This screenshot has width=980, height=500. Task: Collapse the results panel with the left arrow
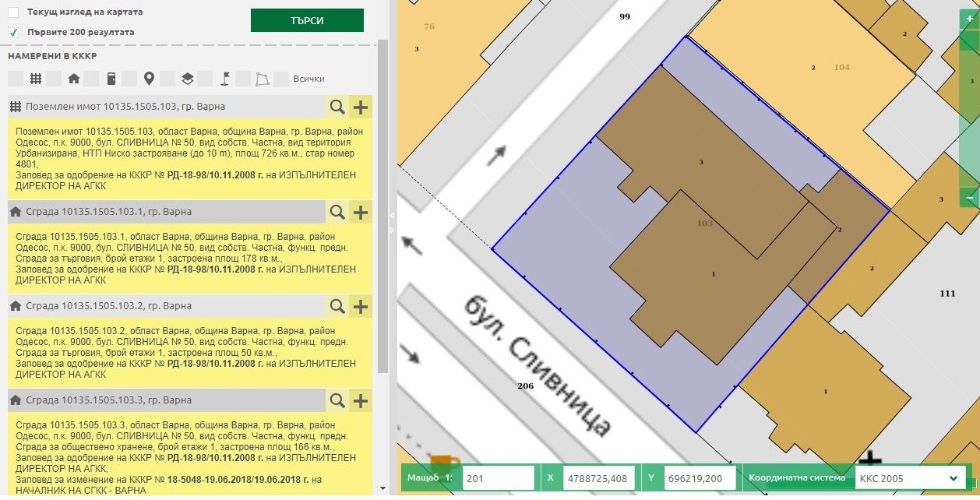point(393,216)
